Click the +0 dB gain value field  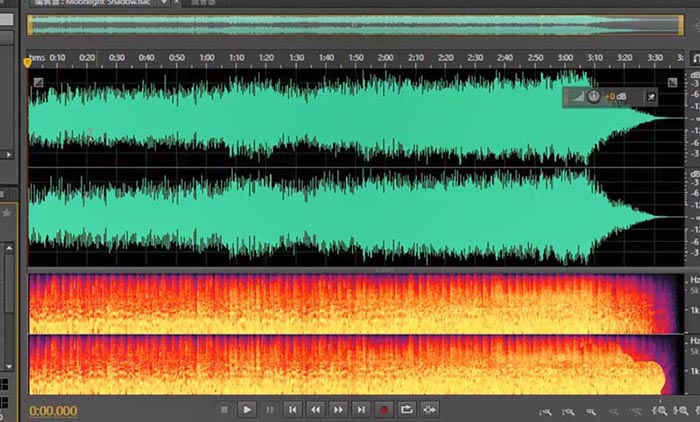tap(614, 97)
